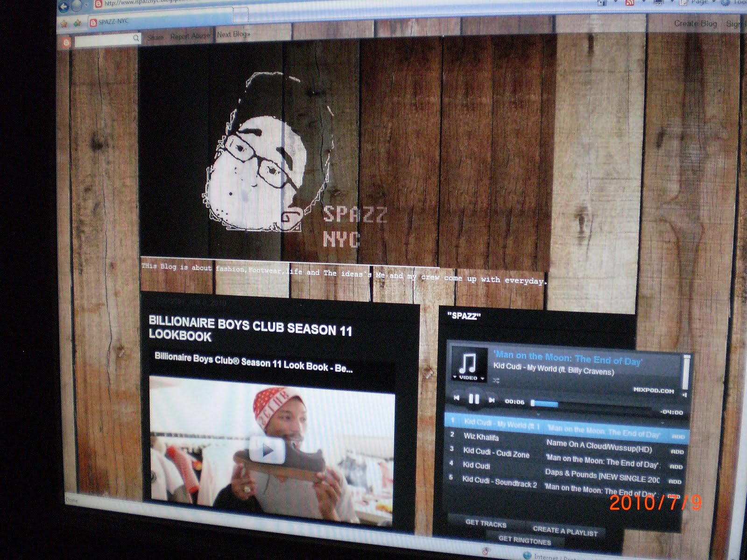This screenshot has height=560, width=747.
Task: Click the CREATE A PLAYLIST button
Action: [565, 531]
